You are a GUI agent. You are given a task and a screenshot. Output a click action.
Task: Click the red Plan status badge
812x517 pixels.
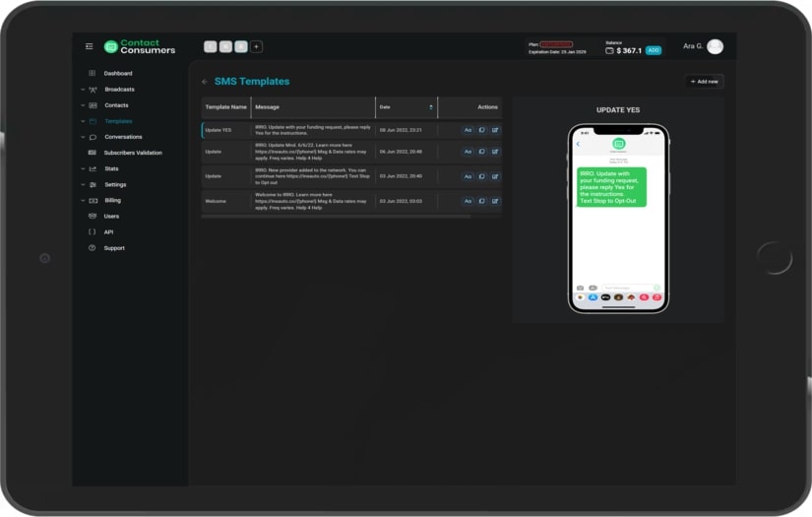point(556,44)
